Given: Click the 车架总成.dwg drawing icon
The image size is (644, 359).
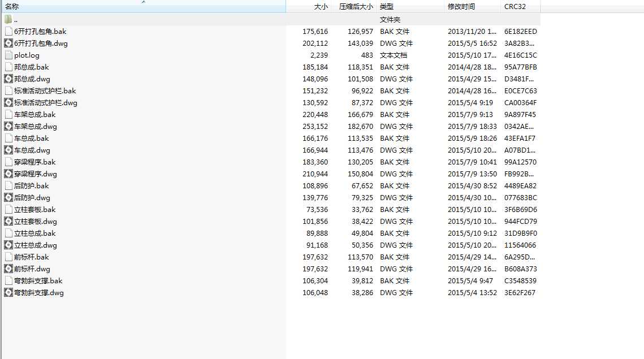Looking at the screenshot, I should coord(8,127).
